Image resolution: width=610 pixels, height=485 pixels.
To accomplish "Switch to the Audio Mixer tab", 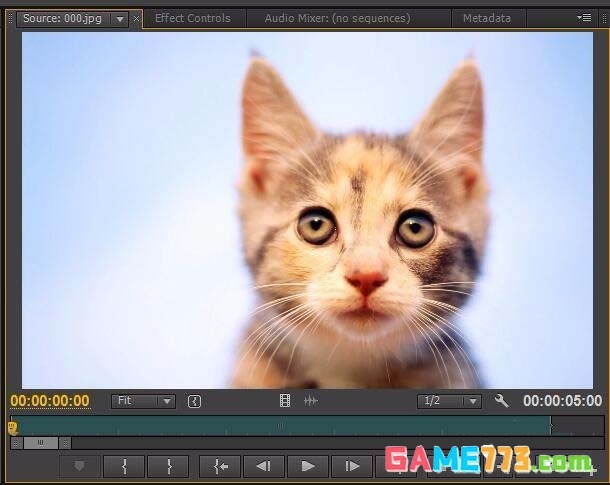I will pos(337,18).
